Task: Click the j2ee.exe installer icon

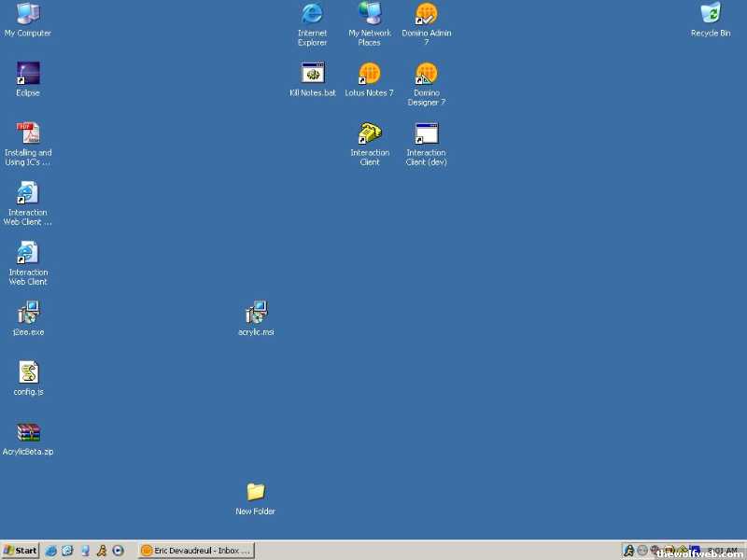Action: [28, 314]
